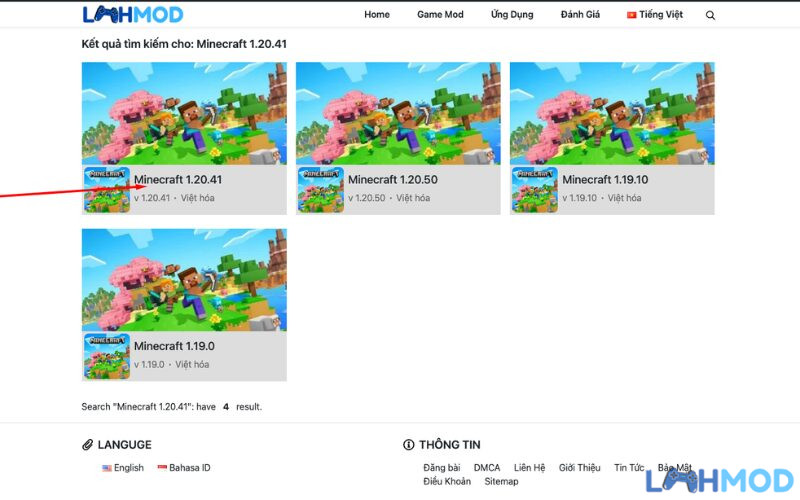
Task: Open Minecraft 1.20.50 app icon
Action: (321, 190)
